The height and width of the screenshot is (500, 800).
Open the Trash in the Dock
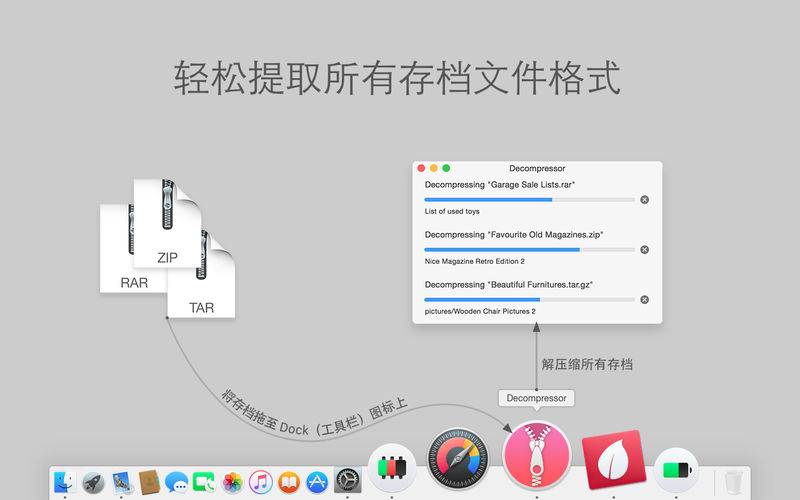(732, 483)
